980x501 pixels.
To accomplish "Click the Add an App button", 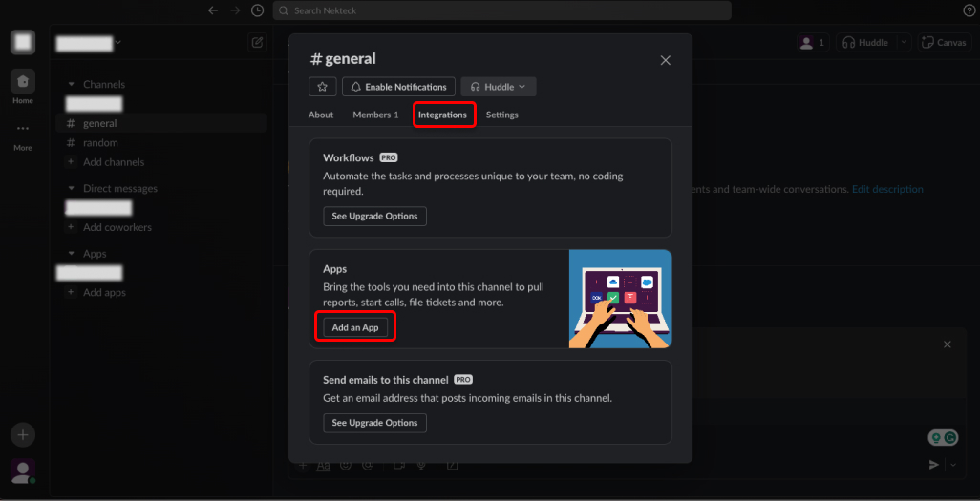I will pyautogui.click(x=355, y=327).
